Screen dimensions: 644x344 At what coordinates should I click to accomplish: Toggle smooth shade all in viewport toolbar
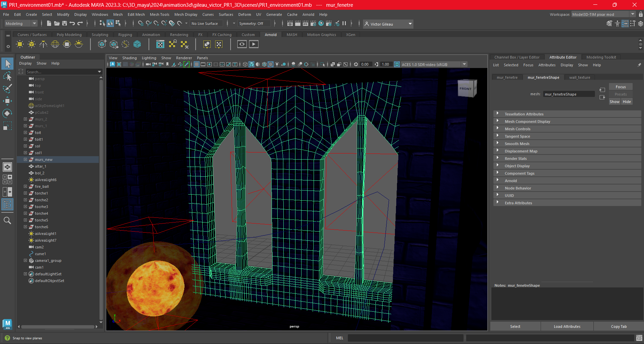[x=251, y=64]
